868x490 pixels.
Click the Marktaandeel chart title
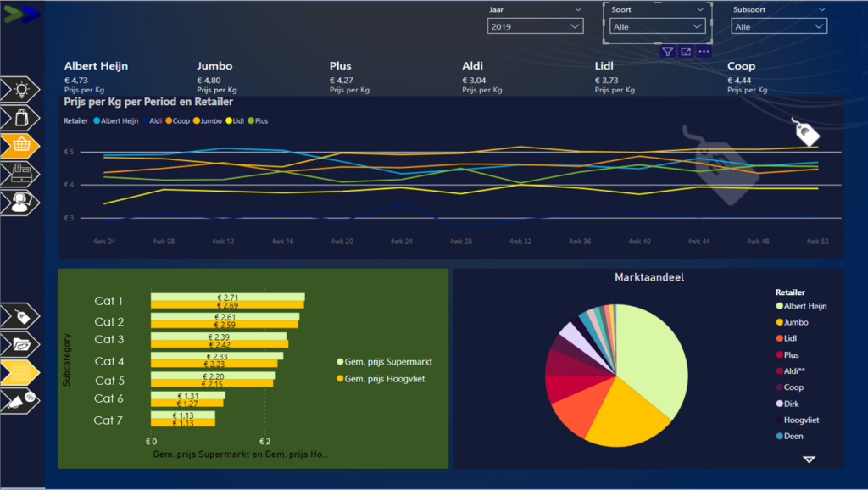pos(649,277)
